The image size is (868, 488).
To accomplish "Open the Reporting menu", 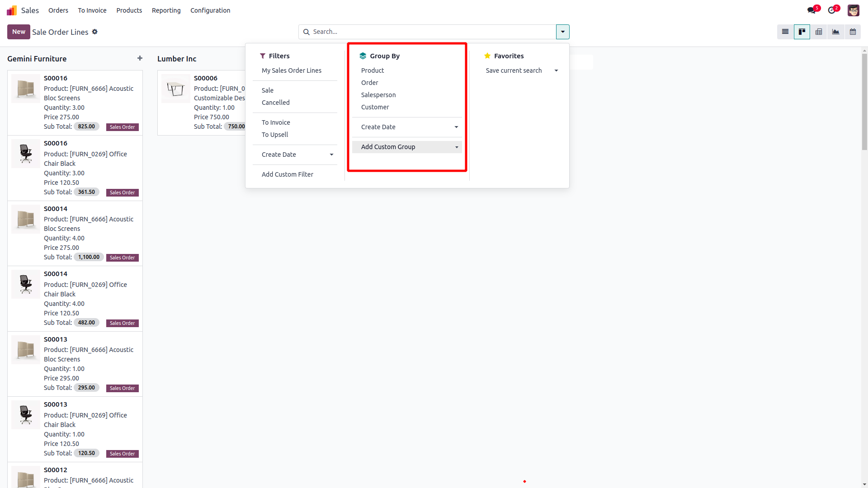I will [166, 10].
